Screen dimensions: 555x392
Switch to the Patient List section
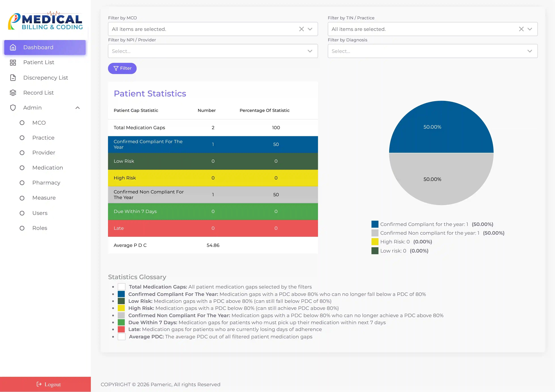tap(39, 62)
